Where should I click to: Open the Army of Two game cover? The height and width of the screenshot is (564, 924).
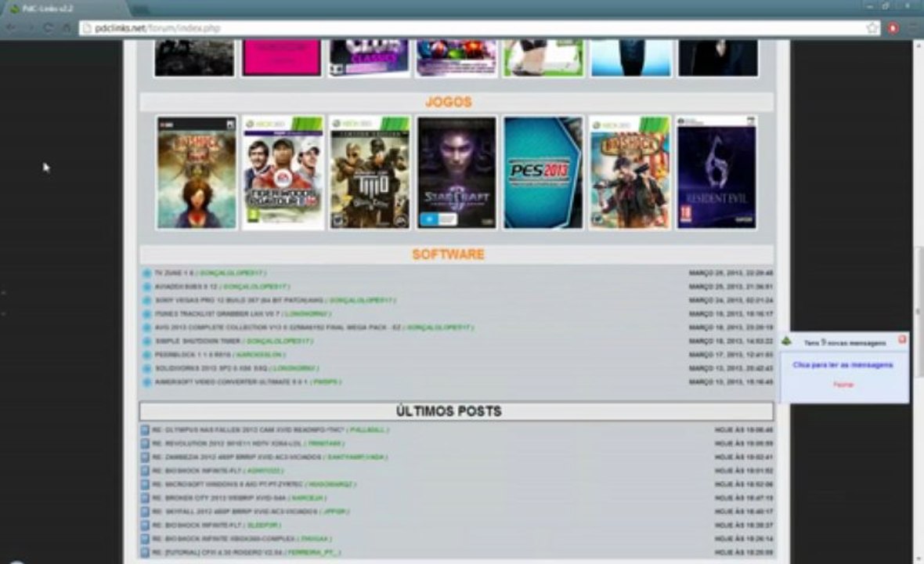[370, 172]
